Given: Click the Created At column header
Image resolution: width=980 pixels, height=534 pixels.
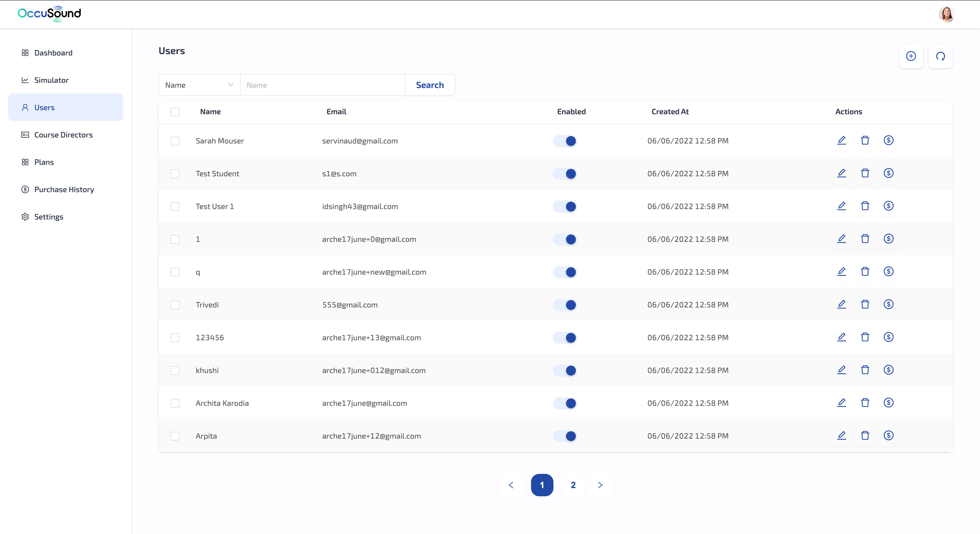Looking at the screenshot, I should [x=670, y=112].
